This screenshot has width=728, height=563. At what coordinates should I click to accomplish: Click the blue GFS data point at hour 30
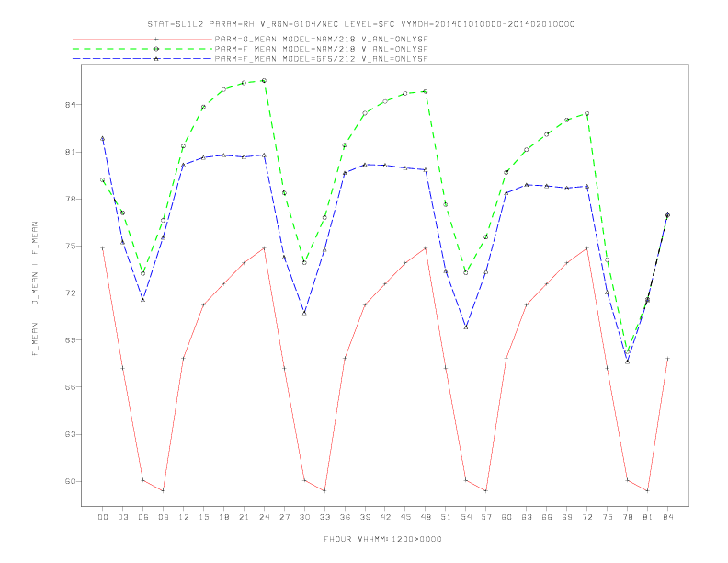point(304,313)
